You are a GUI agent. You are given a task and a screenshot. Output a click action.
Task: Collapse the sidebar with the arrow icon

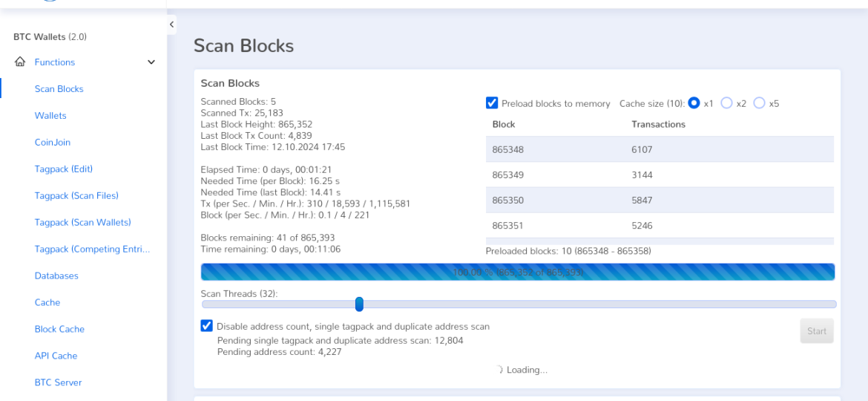[171, 25]
